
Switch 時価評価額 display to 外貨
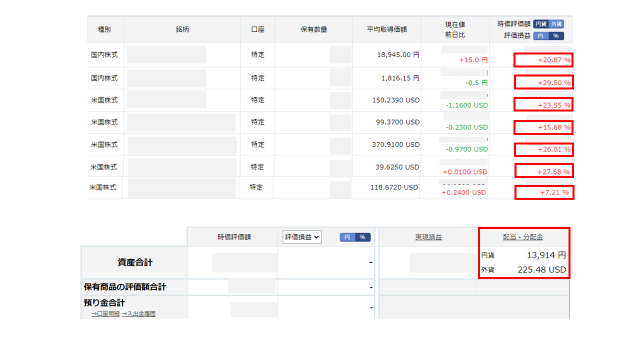click(556, 24)
